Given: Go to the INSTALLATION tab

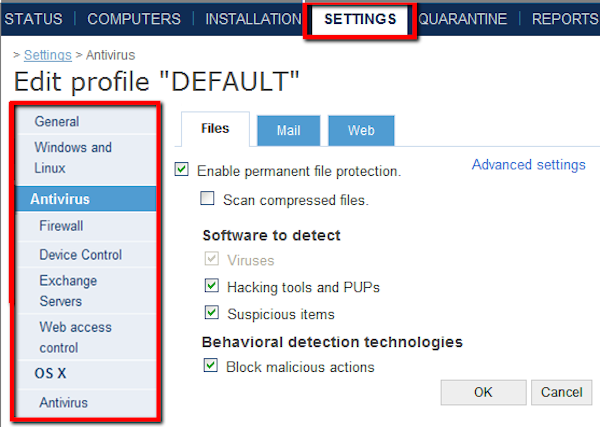Looking at the screenshot, I should 253,19.
